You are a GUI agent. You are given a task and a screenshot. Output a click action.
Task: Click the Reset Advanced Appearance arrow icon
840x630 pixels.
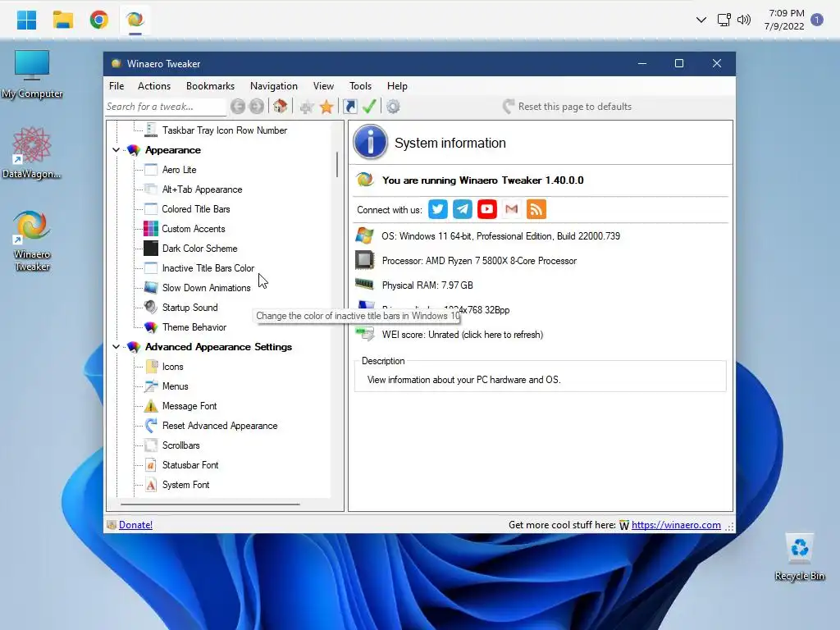tap(151, 426)
